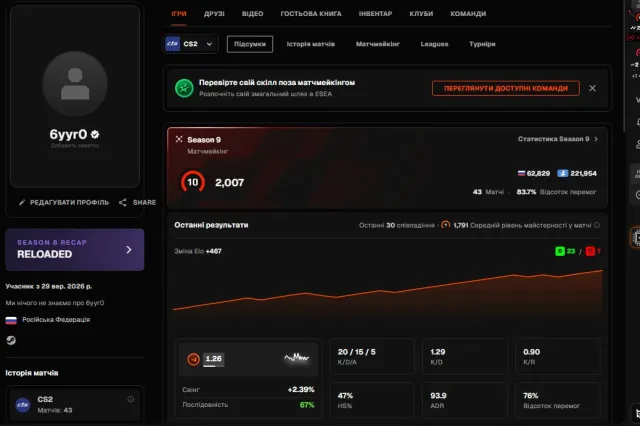Open the Історія матчів sub-tab
The height and width of the screenshot is (426, 640).
point(311,44)
